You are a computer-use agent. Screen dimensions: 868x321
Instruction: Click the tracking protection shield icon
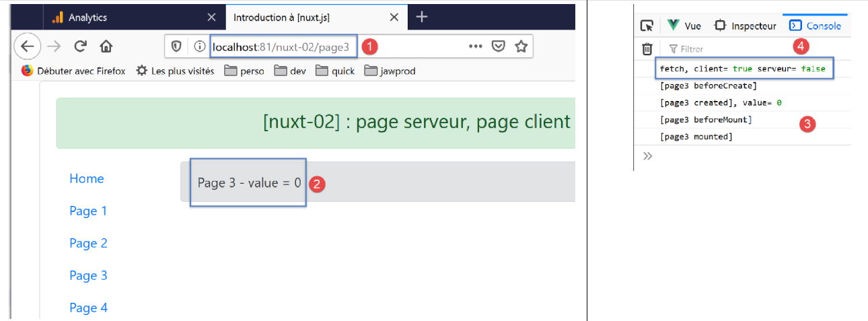(176, 46)
